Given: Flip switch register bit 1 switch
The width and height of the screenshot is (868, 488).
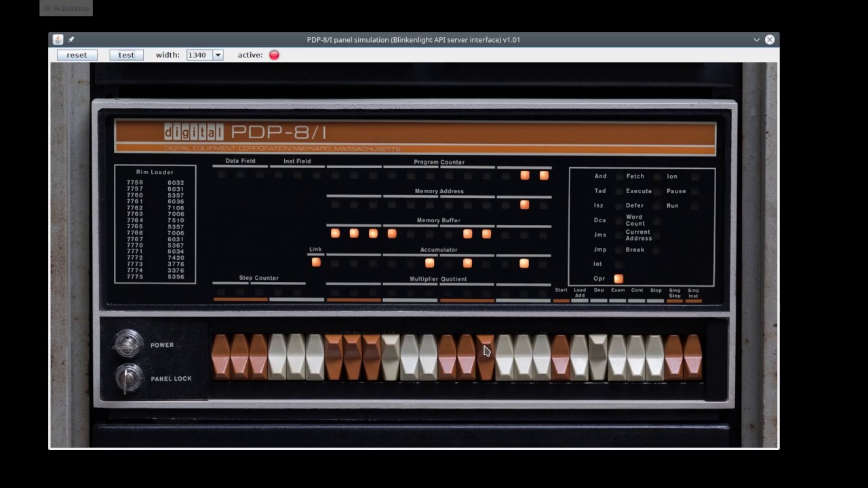Looking at the screenshot, I should tap(353, 357).
